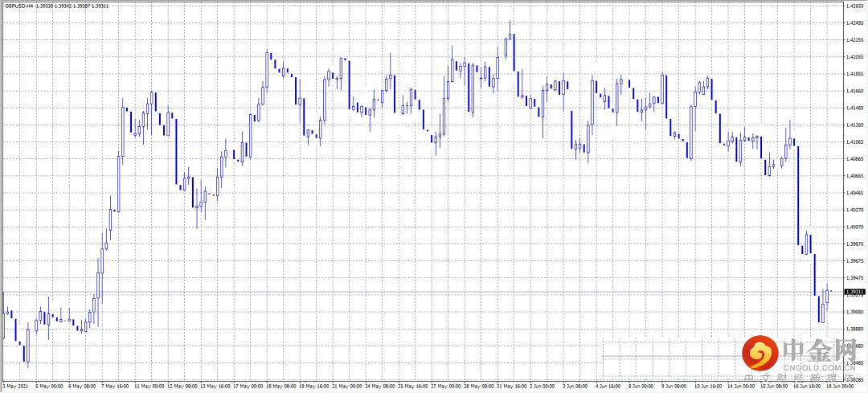Image resolution: width=868 pixels, height=393 pixels.
Task: Click the 24 May 08:00 time label
Action: point(379,386)
